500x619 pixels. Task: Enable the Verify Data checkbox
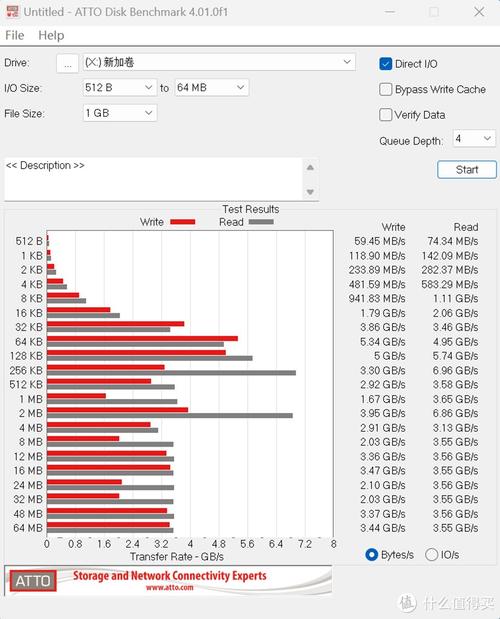386,115
